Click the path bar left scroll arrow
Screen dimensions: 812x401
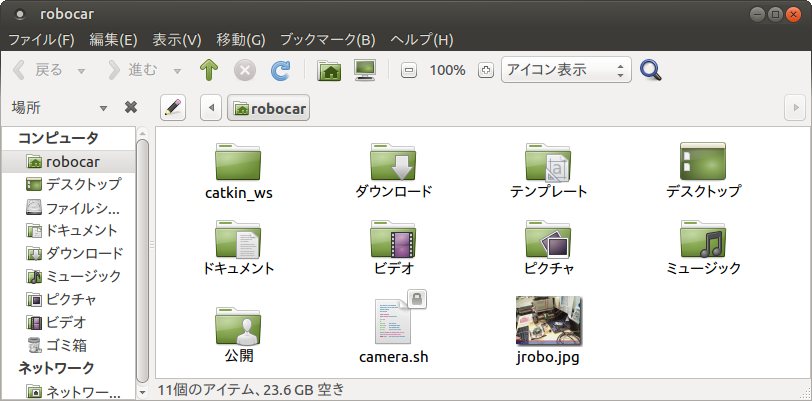211,108
